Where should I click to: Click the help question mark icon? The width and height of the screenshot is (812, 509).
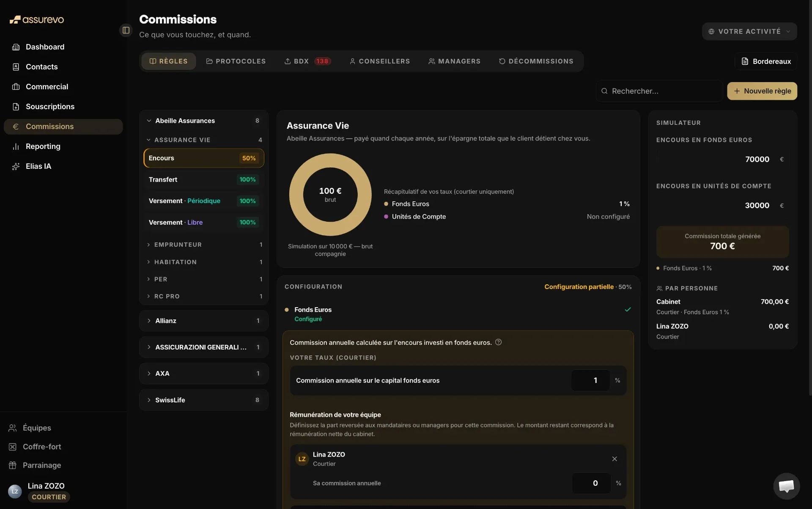(x=499, y=342)
